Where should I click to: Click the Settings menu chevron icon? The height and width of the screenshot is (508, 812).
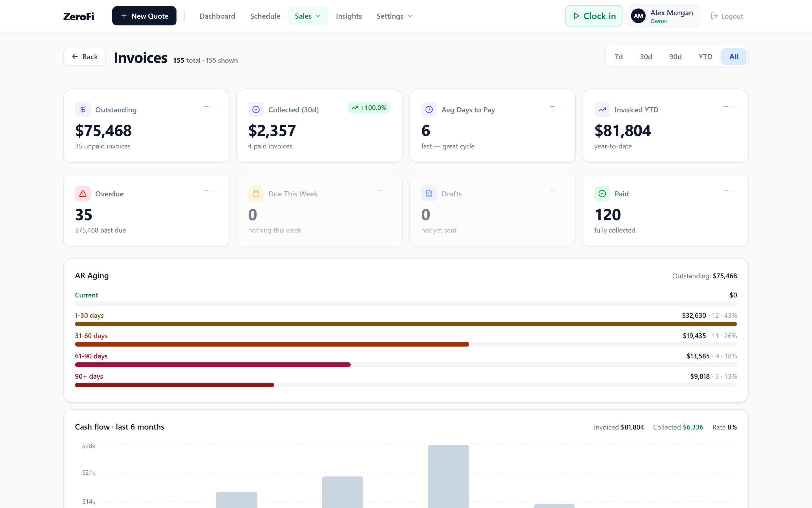click(410, 16)
